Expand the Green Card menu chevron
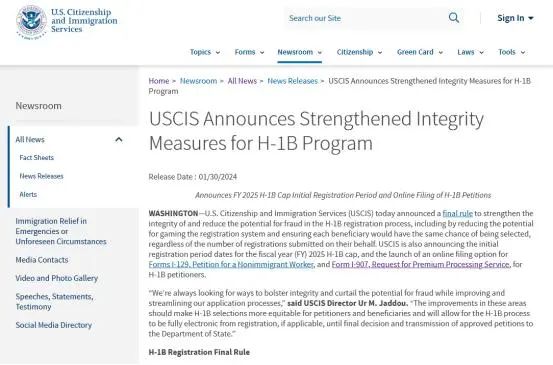Image resolution: width=553 pixels, height=365 pixels. coord(440,53)
